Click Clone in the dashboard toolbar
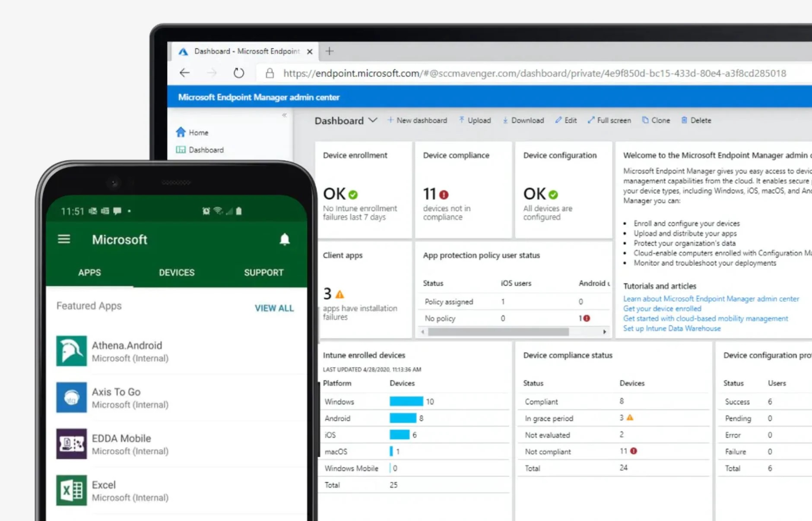Viewport: 812px width, 521px height. 656,120
